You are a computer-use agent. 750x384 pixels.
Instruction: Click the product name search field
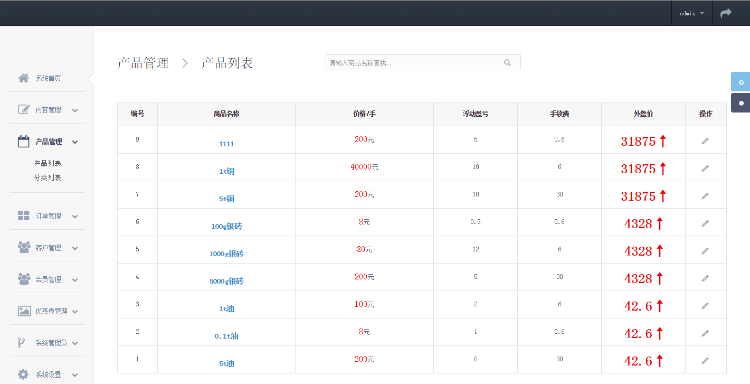pos(423,63)
